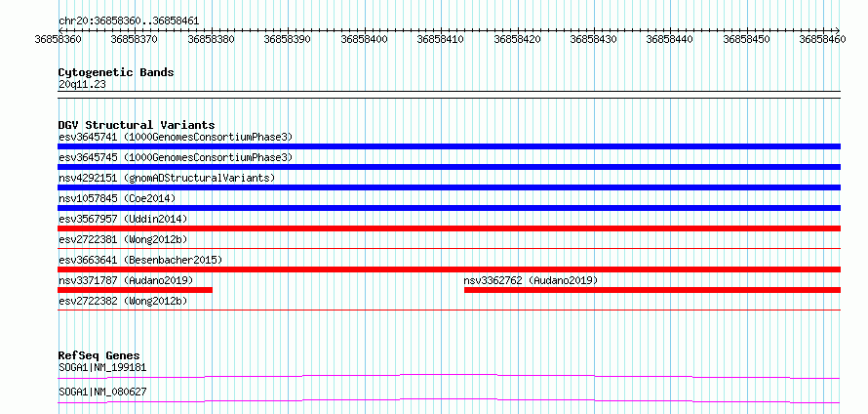868x414 pixels.
Task: Click the 36858390 ruler tick label
Action: 288,39
